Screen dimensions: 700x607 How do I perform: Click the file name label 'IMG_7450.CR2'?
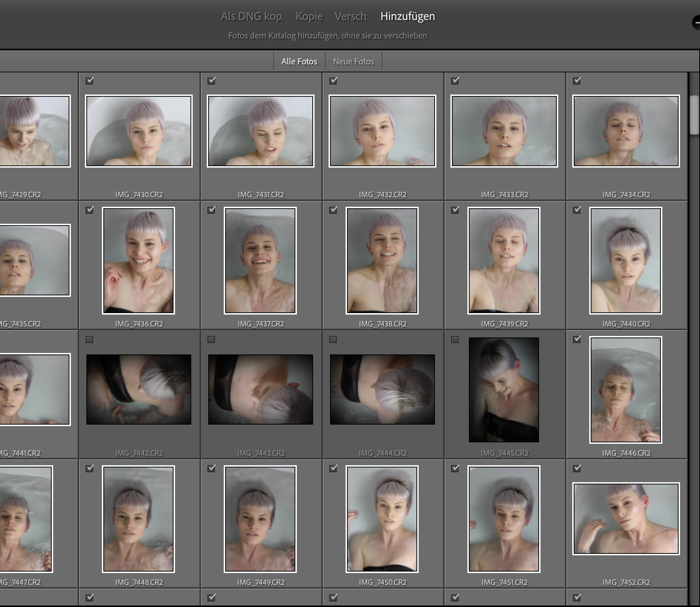382,582
